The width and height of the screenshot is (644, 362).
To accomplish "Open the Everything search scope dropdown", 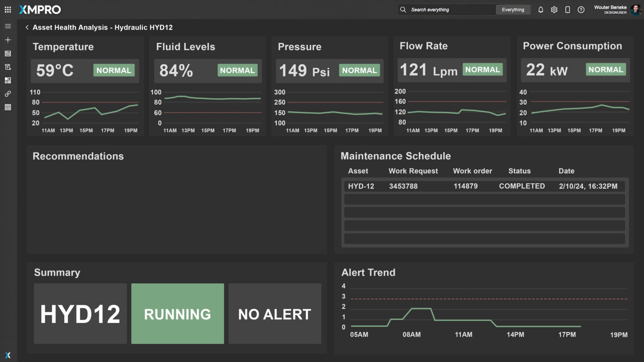I will pyautogui.click(x=513, y=10).
